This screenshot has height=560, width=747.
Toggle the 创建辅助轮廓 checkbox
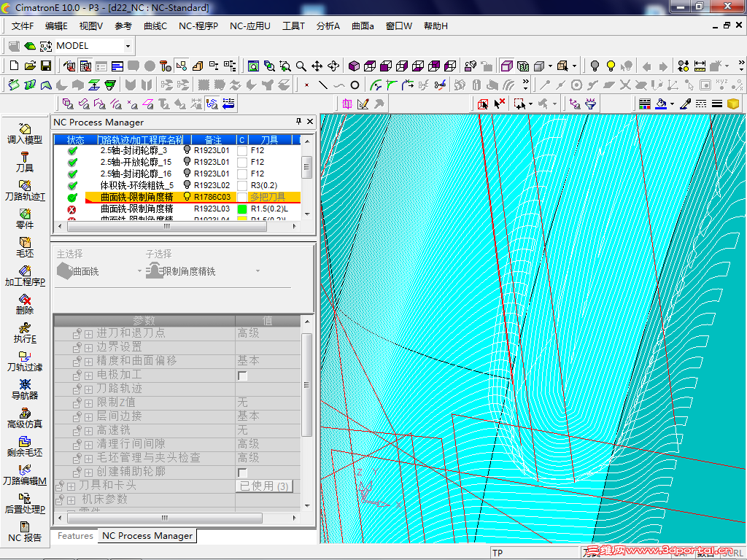coord(242,472)
